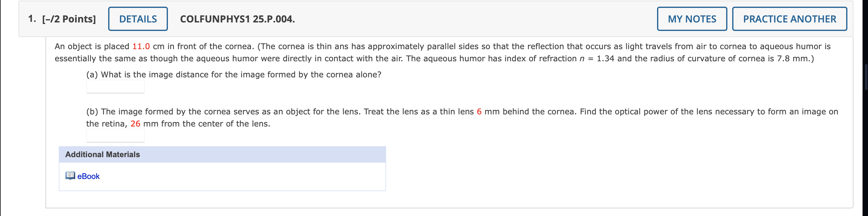This screenshot has width=868, height=216.
Task: Focus the part (b) answer box
Action: click(x=115, y=136)
